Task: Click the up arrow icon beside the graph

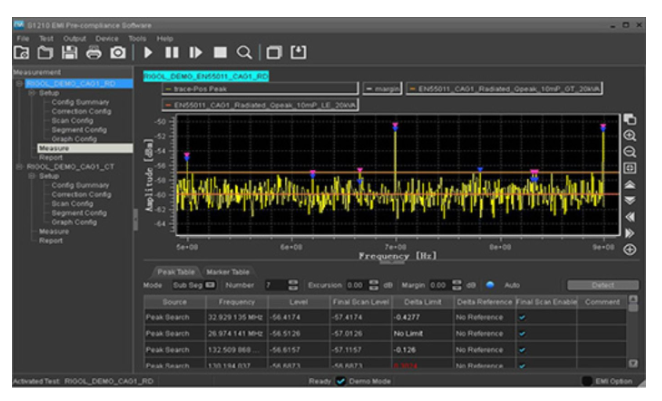Action: tap(629, 184)
